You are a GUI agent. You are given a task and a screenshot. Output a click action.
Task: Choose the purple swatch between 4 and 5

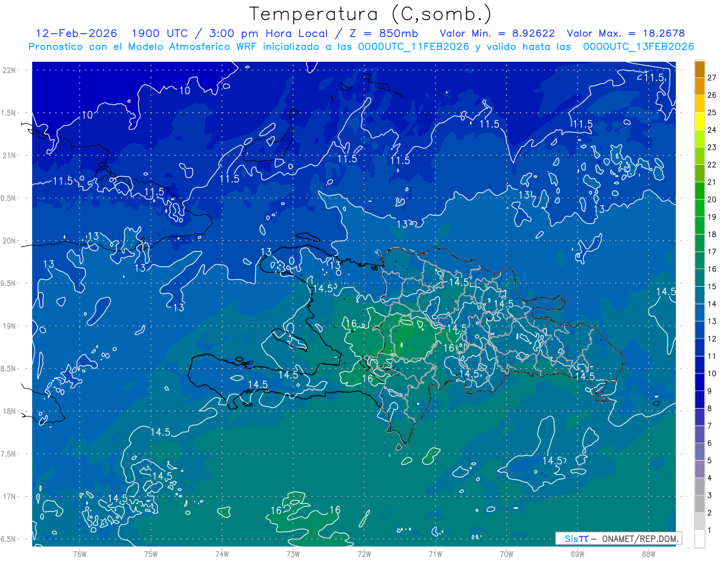699,469
